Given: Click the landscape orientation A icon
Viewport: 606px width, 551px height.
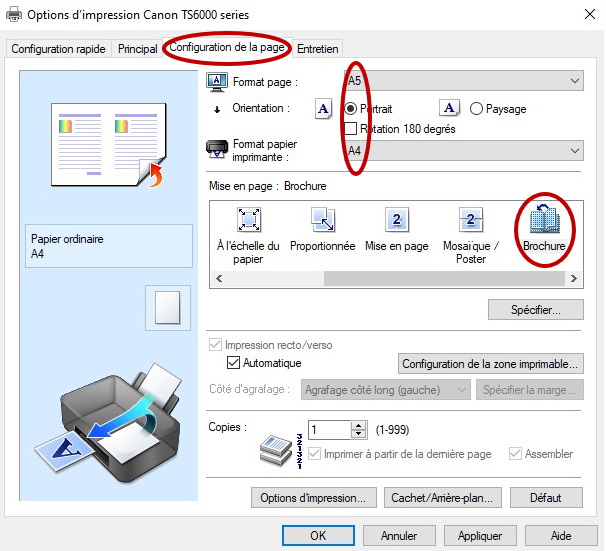Looking at the screenshot, I should pos(449,108).
